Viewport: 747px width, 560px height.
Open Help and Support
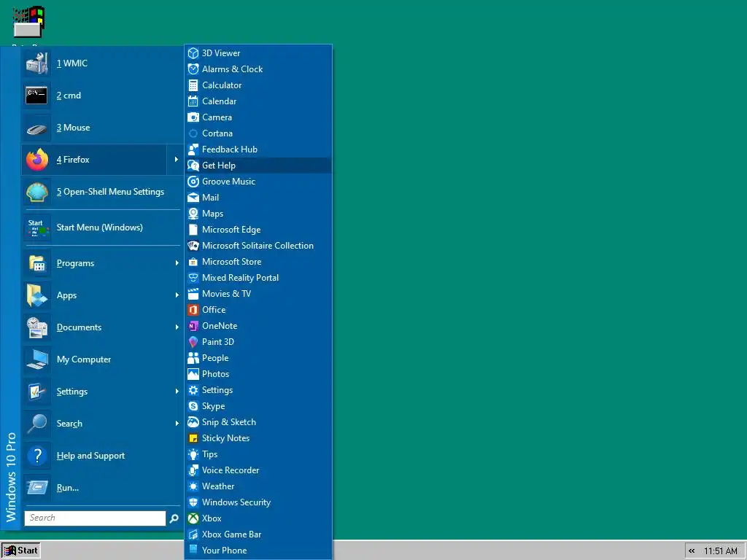(x=102, y=456)
